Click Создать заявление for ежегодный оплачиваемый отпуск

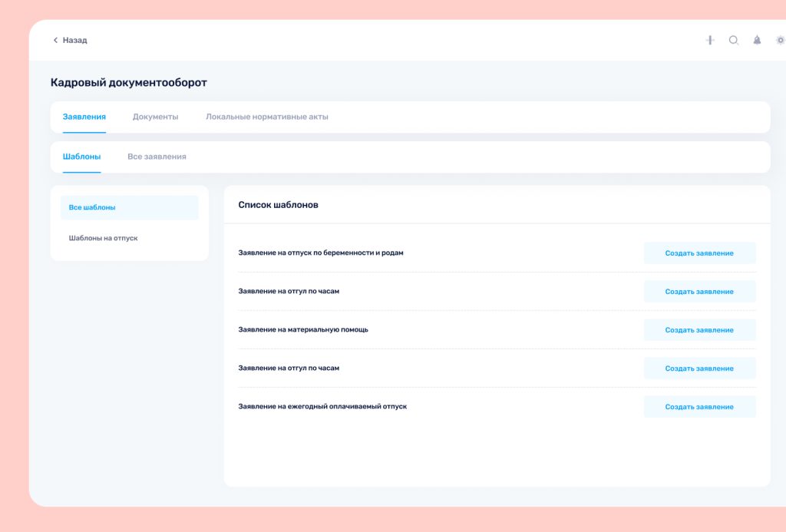tap(699, 407)
